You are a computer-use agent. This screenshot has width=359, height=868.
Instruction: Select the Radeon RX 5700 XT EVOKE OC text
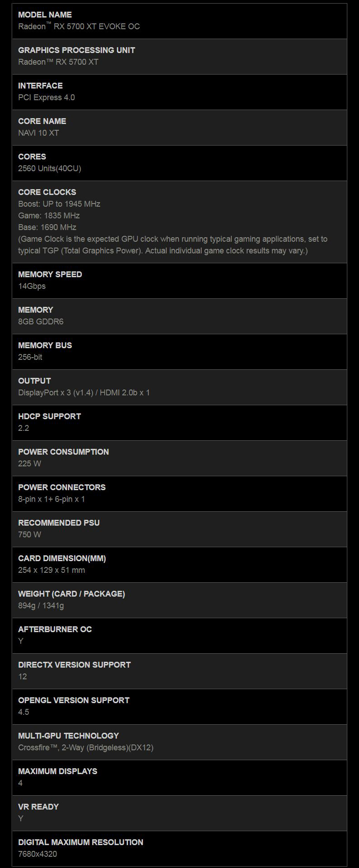coord(79,27)
